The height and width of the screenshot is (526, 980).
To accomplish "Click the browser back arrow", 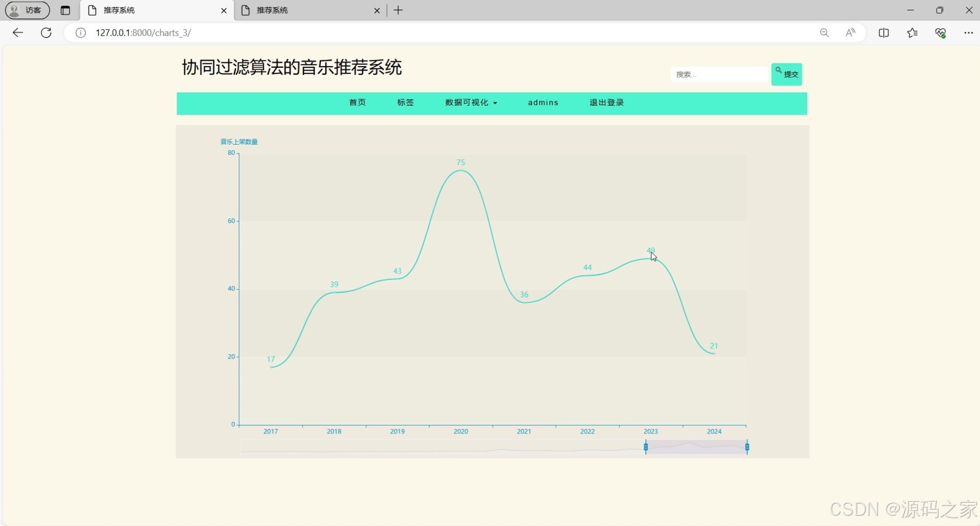I will coord(18,33).
